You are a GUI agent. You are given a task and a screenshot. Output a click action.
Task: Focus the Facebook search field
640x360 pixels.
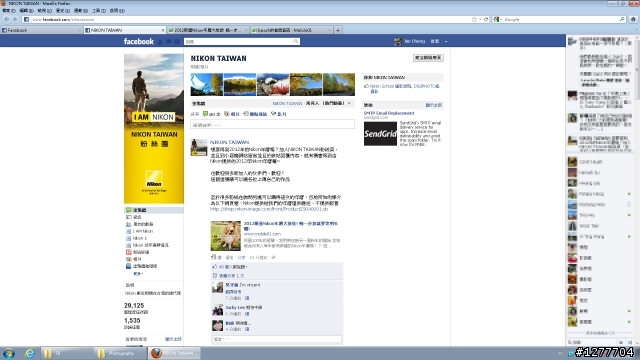(x=242, y=41)
